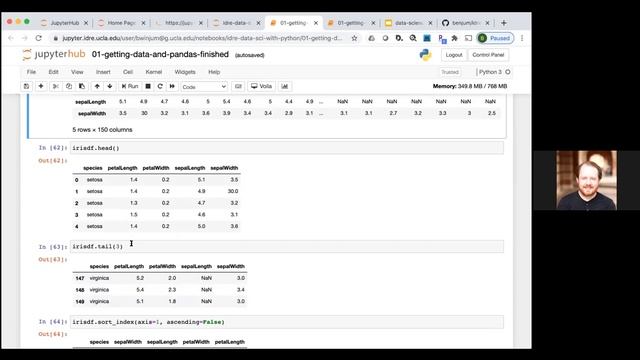
Task: Open the Chrome three-dot menu
Action: (x=522, y=38)
